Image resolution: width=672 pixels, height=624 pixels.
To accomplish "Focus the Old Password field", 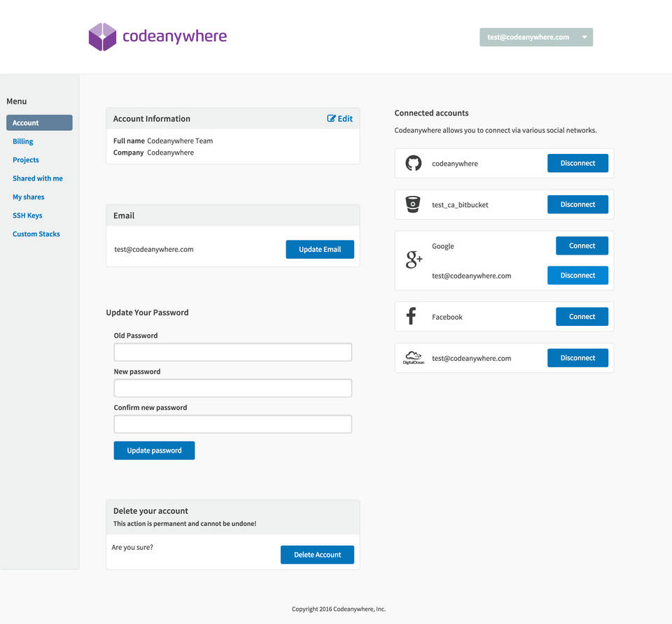I will coord(232,352).
